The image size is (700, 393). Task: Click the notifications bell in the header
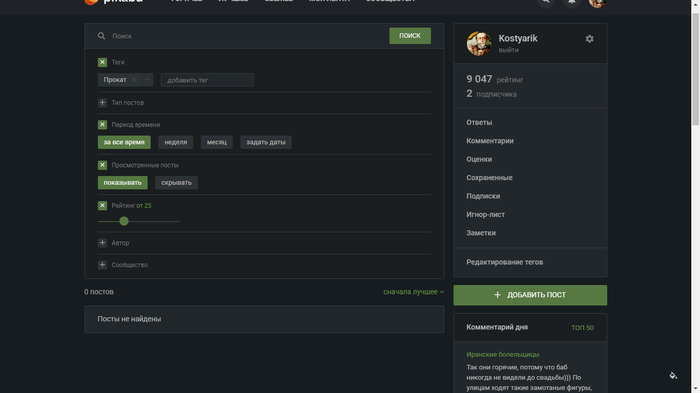[x=571, y=2]
